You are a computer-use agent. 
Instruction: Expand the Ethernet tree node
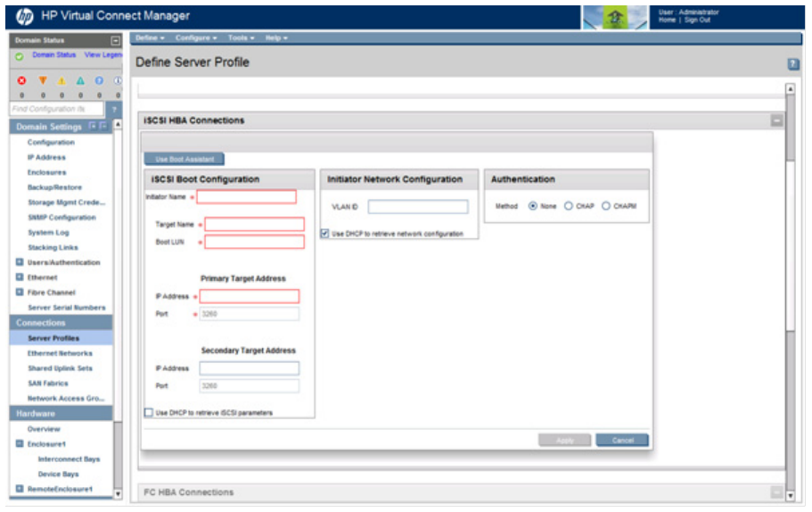(19, 277)
